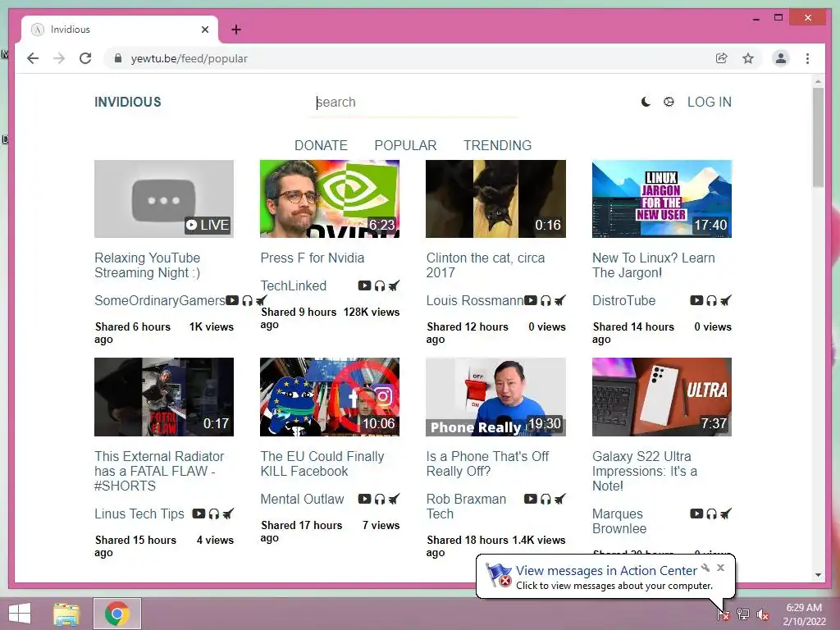Open a new Chrome tab
Screen dimensions: 840x630
pos(236,30)
